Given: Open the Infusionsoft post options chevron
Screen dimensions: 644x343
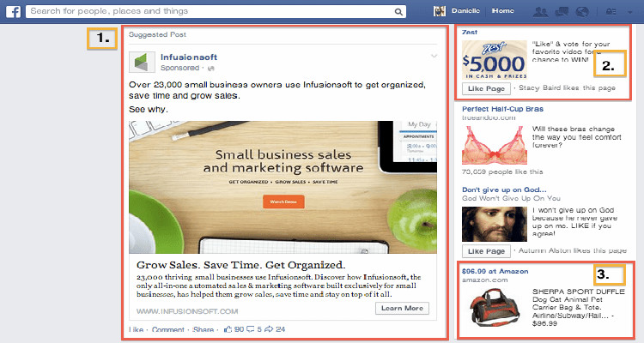Looking at the screenshot, I should coord(434,57).
